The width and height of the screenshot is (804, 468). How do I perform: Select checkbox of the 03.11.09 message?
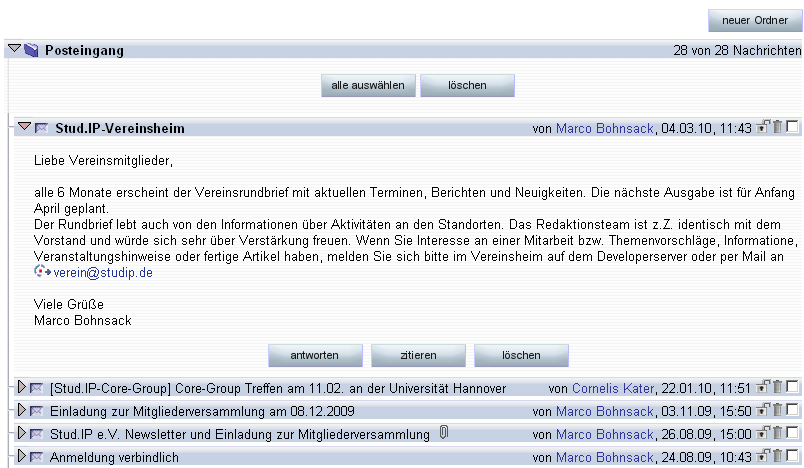coord(792,410)
